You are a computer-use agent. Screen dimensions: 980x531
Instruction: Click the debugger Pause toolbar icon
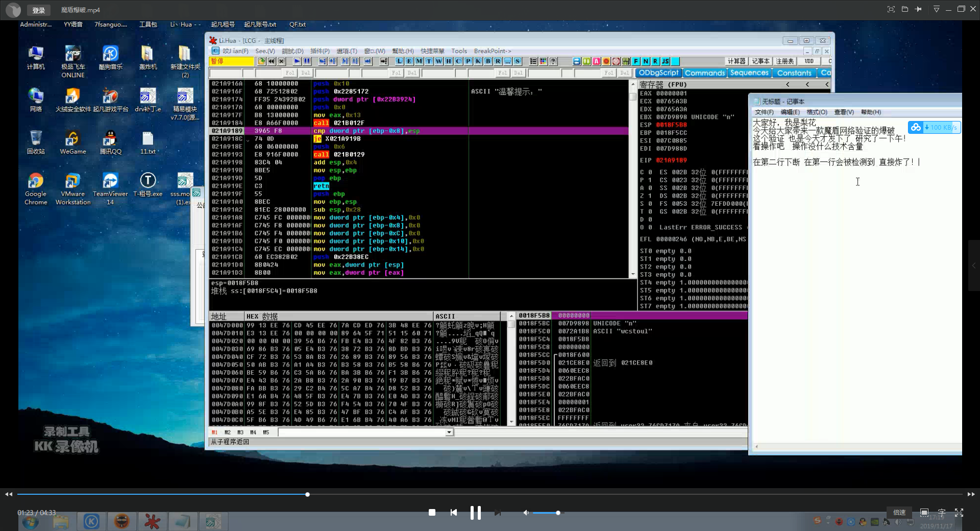point(307,61)
